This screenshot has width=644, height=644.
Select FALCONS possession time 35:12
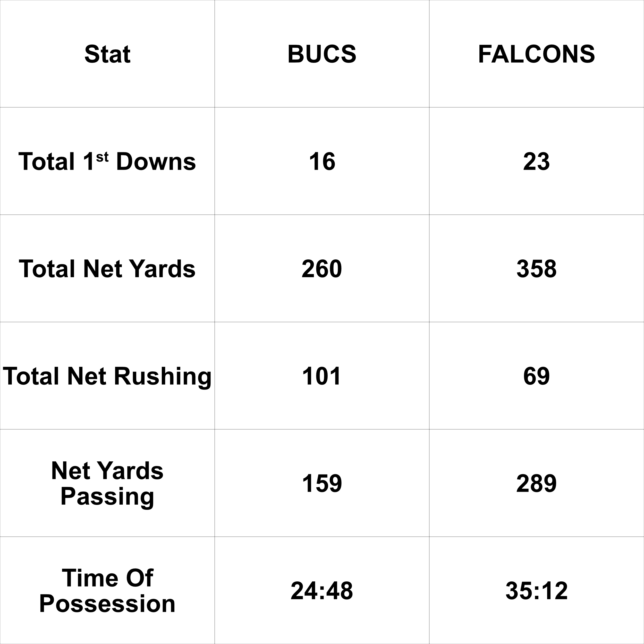click(536, 591)
